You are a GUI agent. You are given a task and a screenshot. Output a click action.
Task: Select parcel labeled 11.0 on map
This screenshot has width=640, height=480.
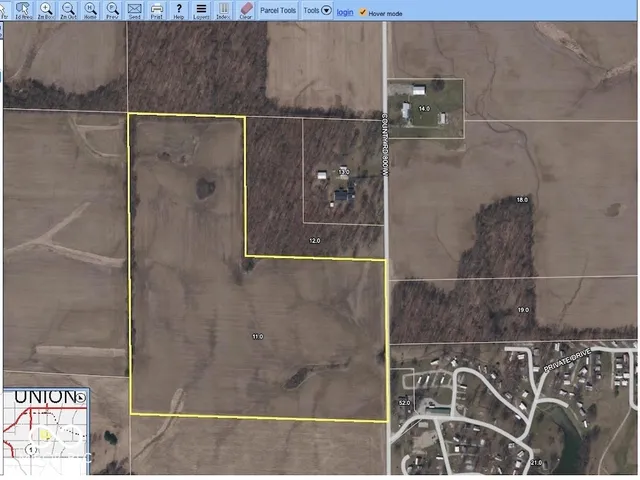[257, 337]
